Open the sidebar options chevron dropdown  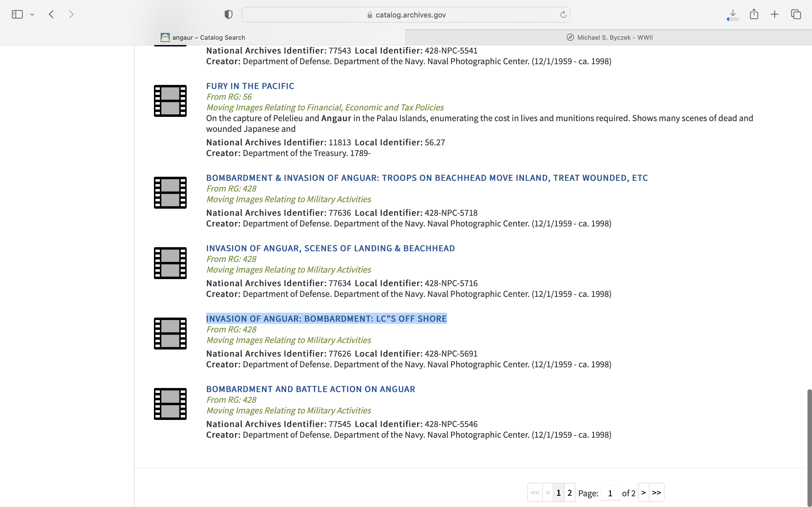pyautogui.click(x=32, y=14)
